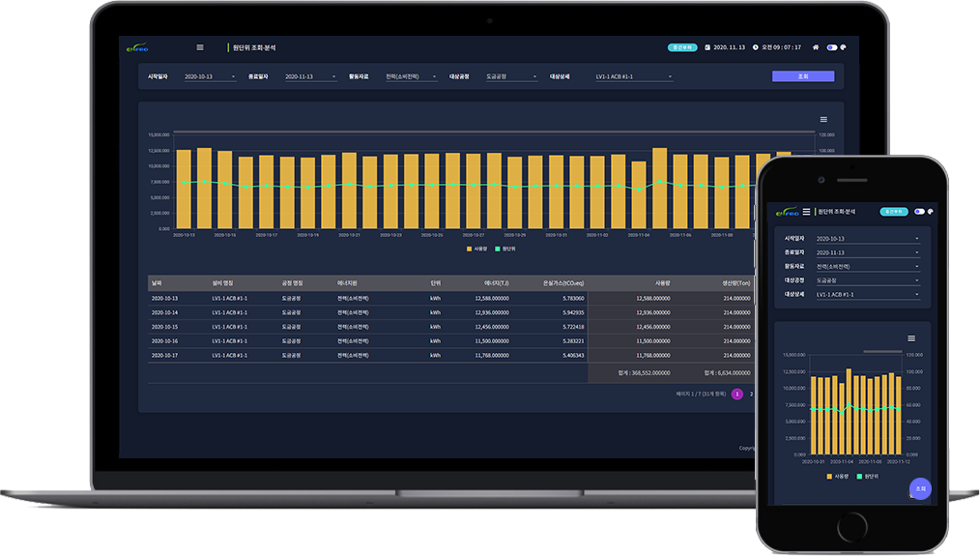Click the home icon in the laptop header

click(x=816, y=47)
